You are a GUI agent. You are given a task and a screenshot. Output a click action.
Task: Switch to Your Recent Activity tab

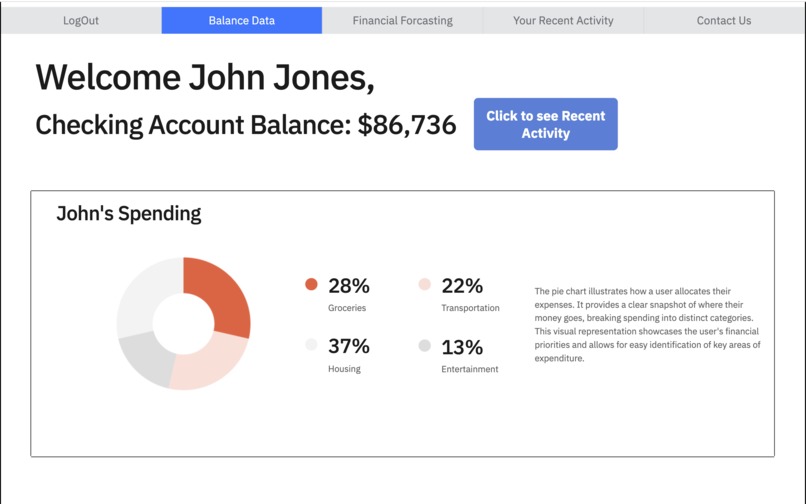pyautogui.click(x=563, y=21)
